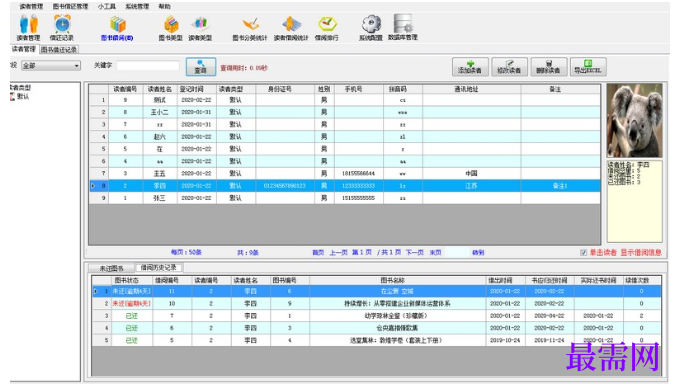
Task: Click the koala reader photo thumbnail
Action: [x=634, y=121]
